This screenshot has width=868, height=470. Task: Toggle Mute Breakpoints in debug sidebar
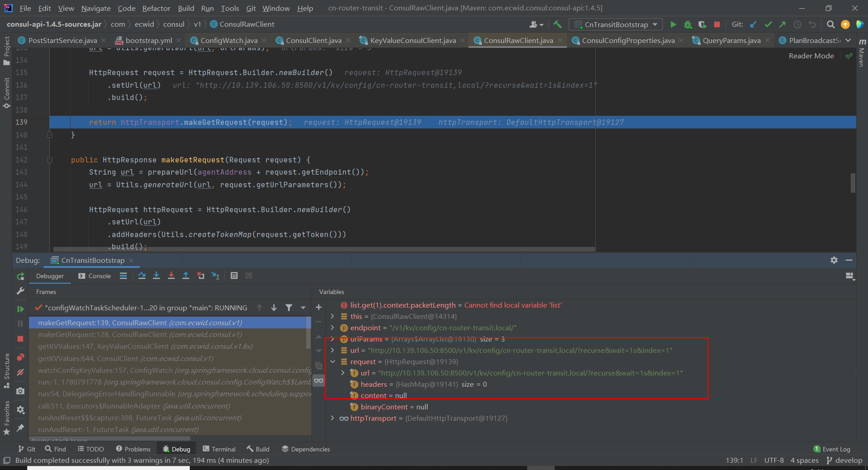point(20,373)
